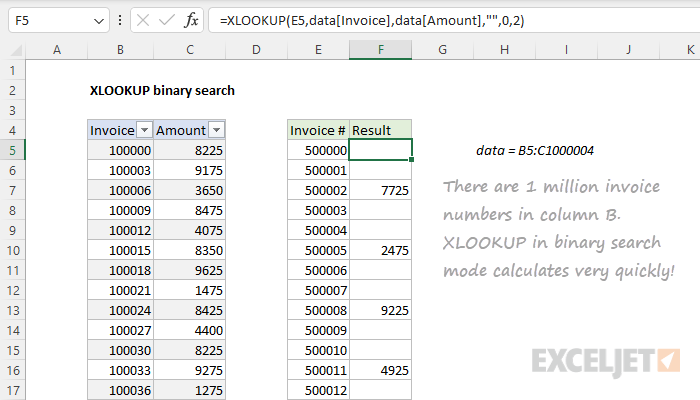Select cell with invoice 100015

[121, 250]
